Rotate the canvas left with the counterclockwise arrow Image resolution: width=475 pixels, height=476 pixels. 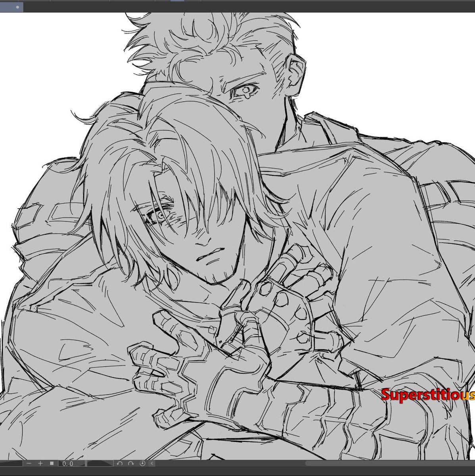[119, 463]
